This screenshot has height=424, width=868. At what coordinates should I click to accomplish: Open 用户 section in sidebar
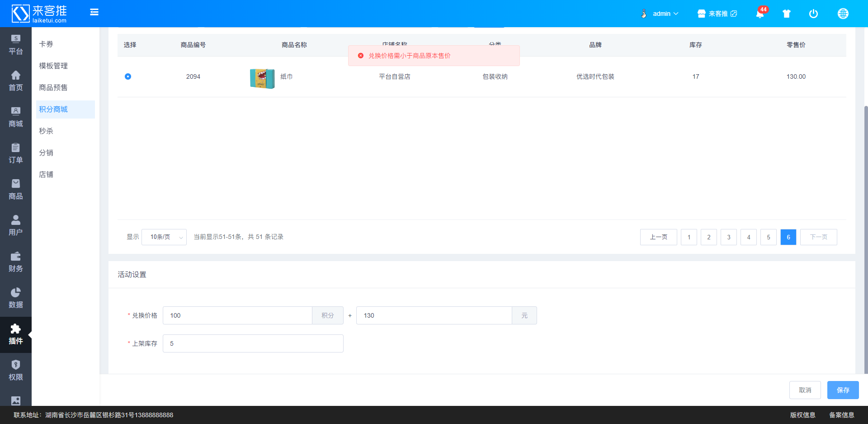pos(16,226)
